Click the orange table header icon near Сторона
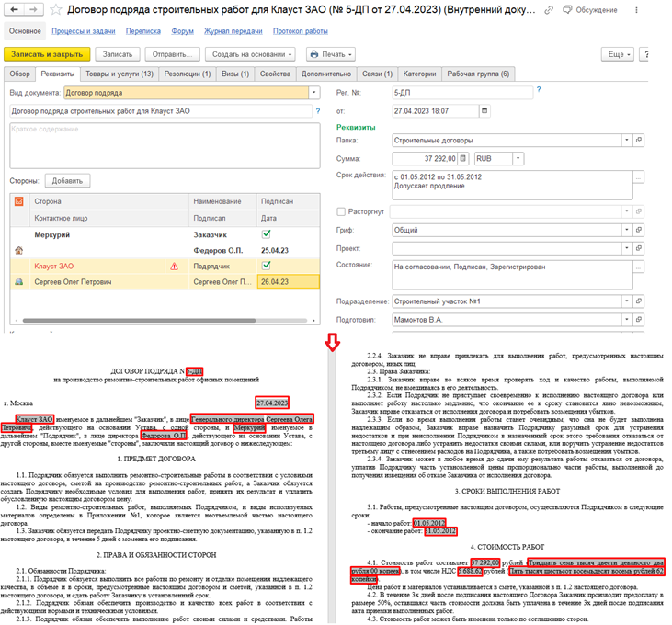The width and height of the screenshot is (672, 625). click(x=19, y=201)
